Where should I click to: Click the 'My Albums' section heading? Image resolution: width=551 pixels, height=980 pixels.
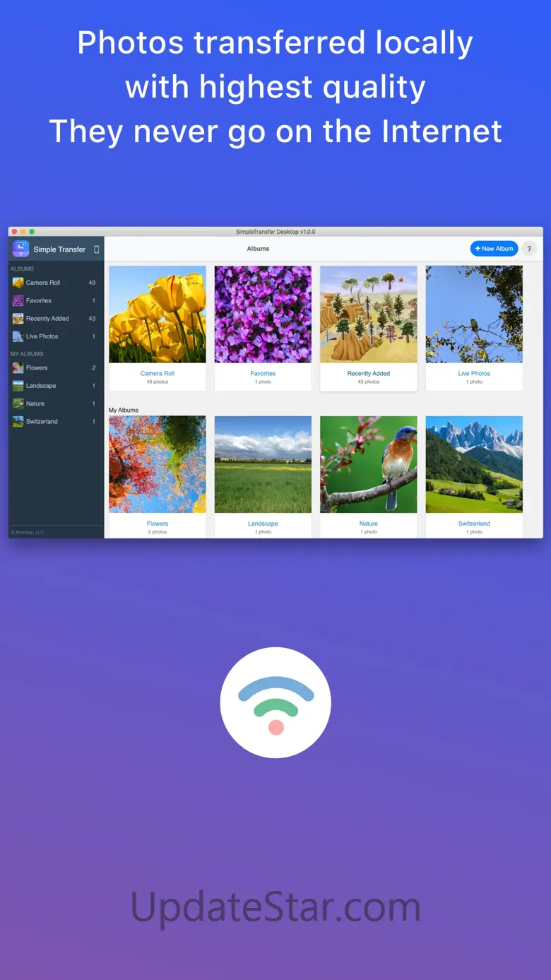(124, 411)
